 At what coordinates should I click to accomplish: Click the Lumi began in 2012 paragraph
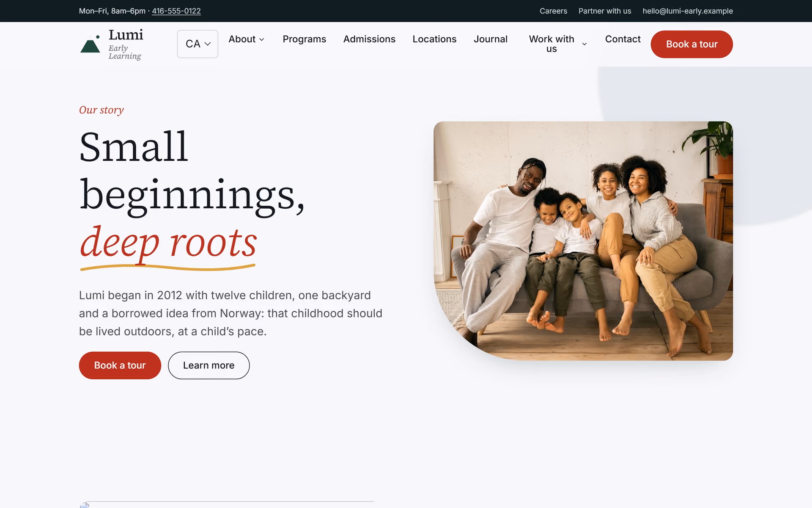pyautogui.click(x=230, y=313)
